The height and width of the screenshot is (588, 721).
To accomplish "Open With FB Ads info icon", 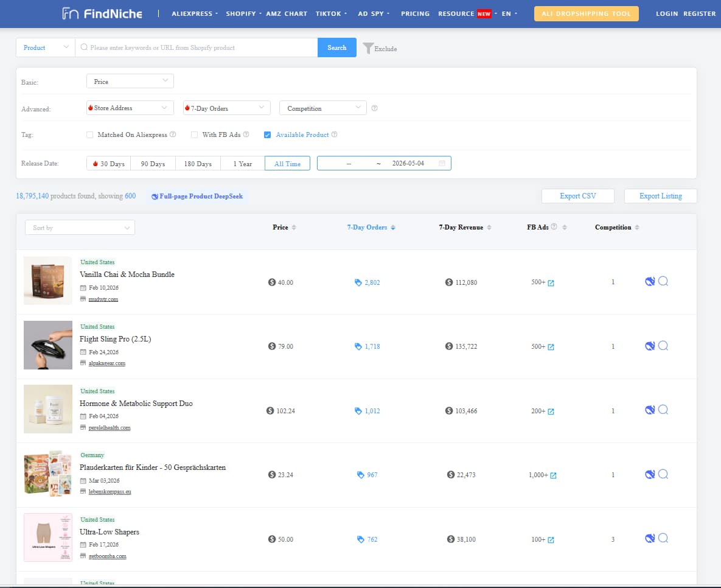I will [246, 135].
